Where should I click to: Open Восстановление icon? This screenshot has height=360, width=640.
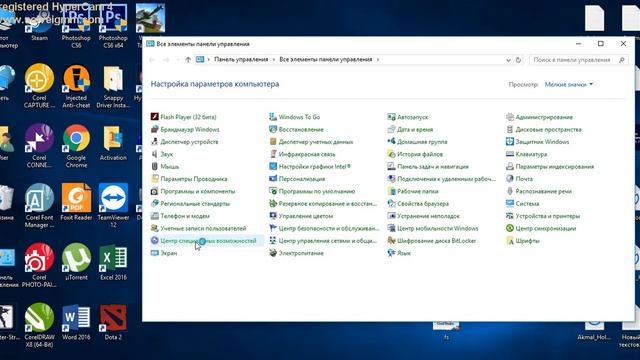(273, 129)
